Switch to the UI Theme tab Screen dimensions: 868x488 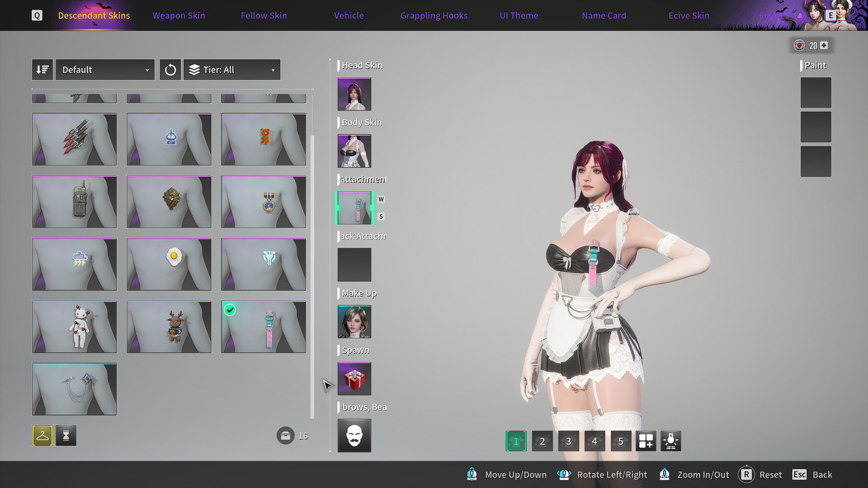pos(519,15)
